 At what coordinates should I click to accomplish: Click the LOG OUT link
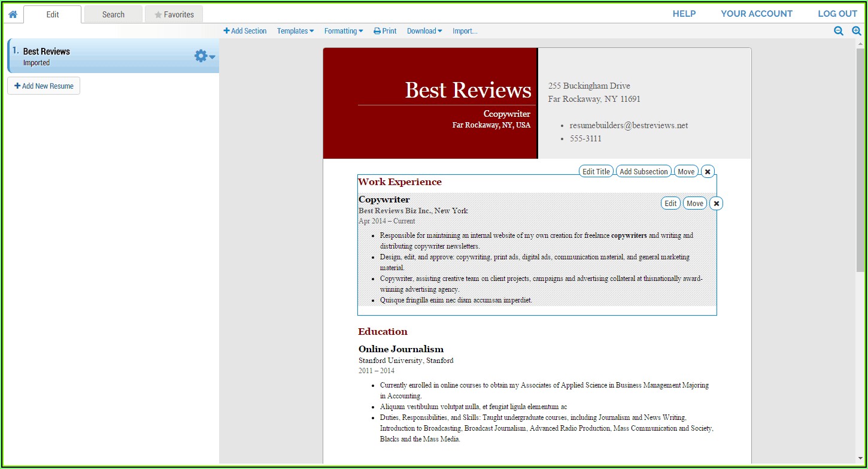pos(837,14)
